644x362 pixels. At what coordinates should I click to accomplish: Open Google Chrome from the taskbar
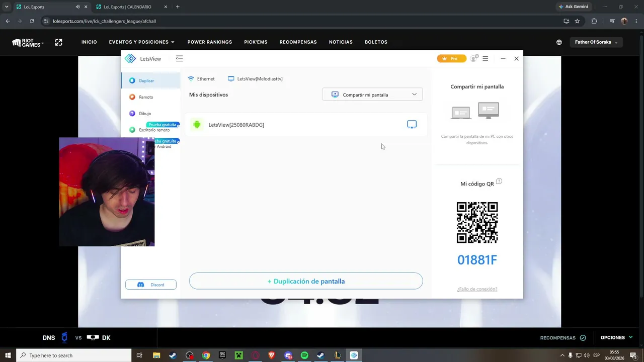tap(206, 355)
